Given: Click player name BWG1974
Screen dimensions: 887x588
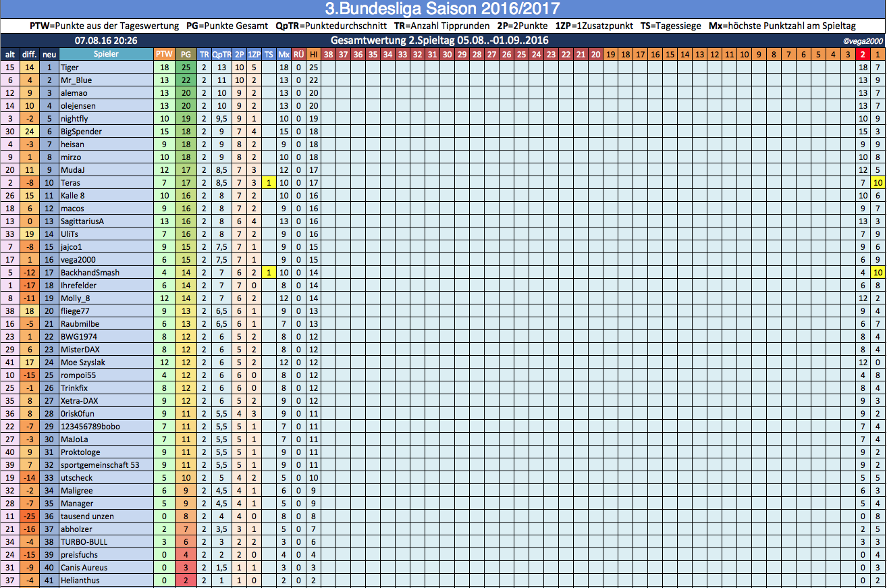Looking at the screenshot, I should [78, 337].
